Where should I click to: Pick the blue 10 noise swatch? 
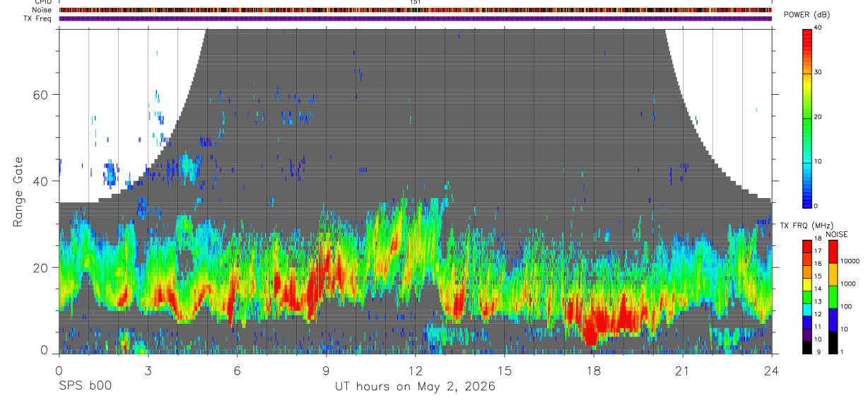(x=833, y=320)
